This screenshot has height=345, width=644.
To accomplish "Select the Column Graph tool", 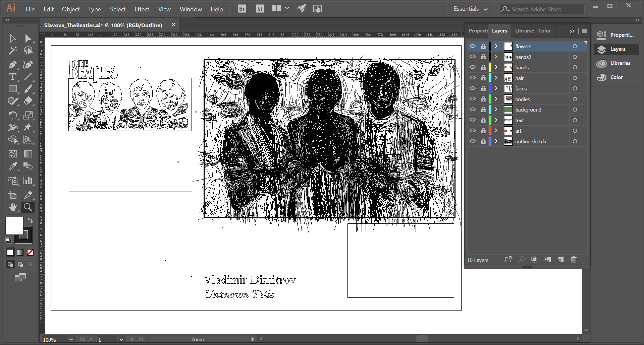I will 28,181.
